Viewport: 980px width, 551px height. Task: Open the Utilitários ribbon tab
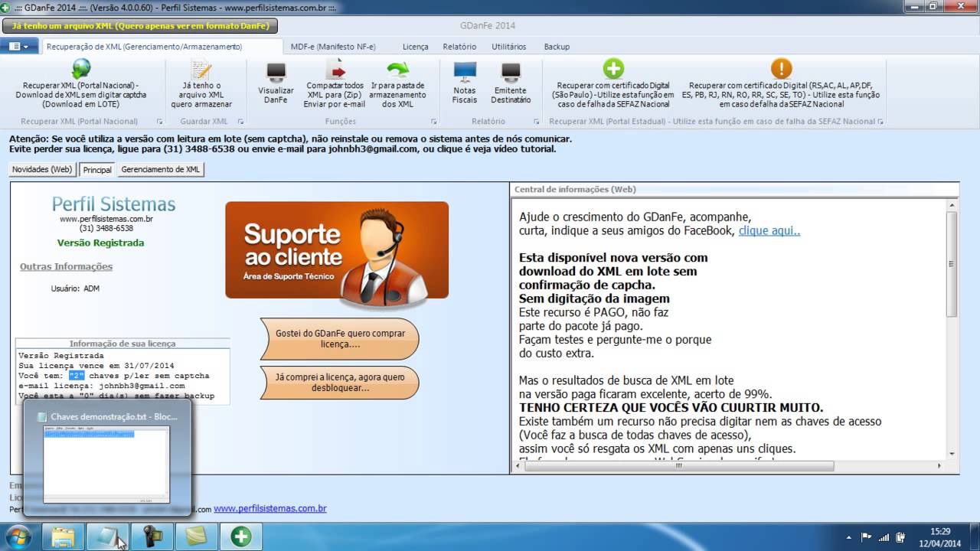[508, 47]
